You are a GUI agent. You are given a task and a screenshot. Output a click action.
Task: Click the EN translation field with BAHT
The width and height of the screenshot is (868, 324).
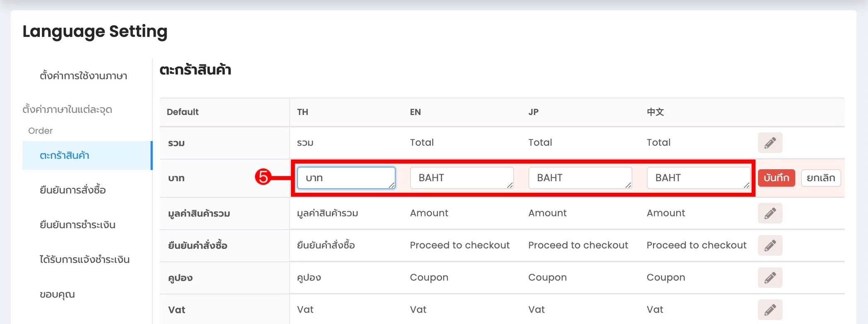click(x=461, y=178)
